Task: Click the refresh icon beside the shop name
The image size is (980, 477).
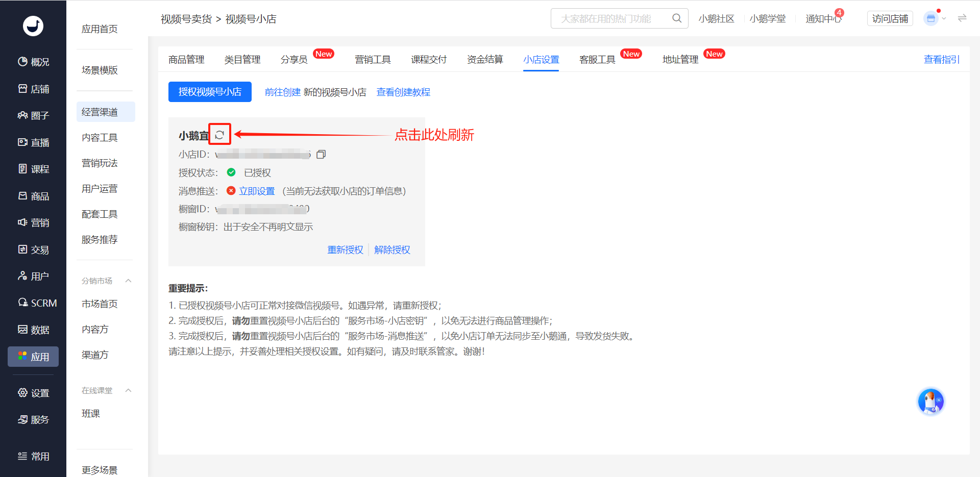Action: 219,135
